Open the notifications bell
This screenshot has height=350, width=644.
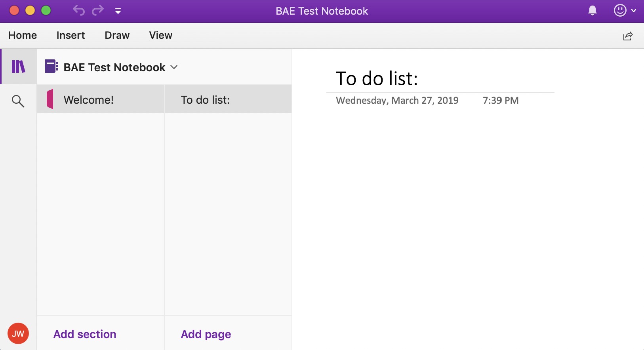593,11
